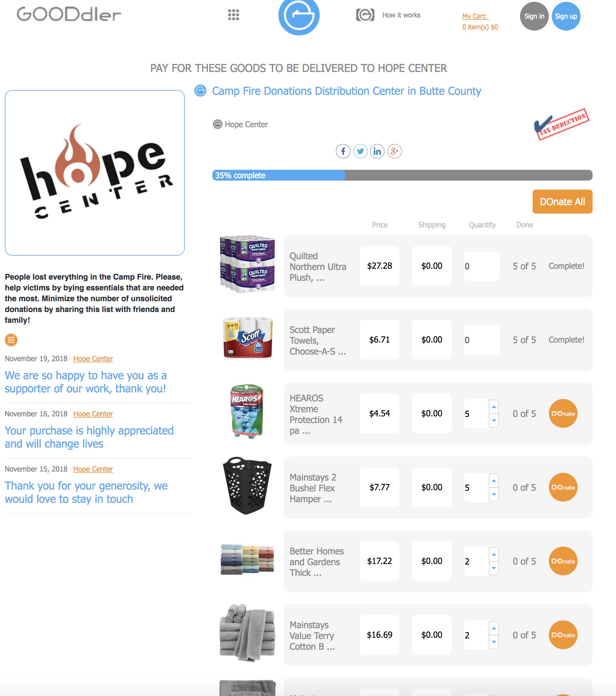616x696 pixels.
Task: Increase Better Homes towels quantity
Action: click(494, 554)
